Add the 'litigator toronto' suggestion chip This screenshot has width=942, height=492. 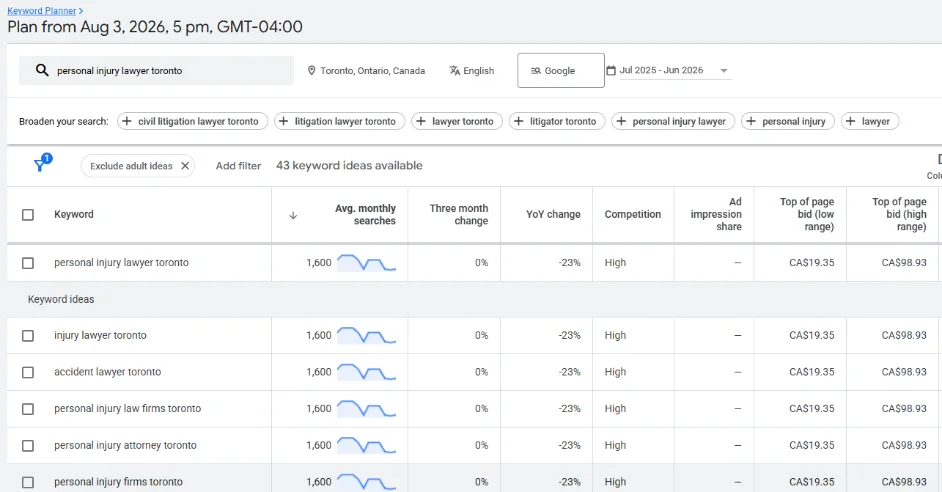click(557, 121)
